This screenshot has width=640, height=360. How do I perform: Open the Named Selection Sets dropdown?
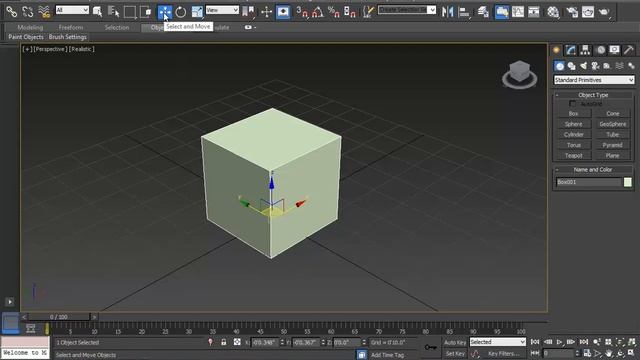coord(407,10)
